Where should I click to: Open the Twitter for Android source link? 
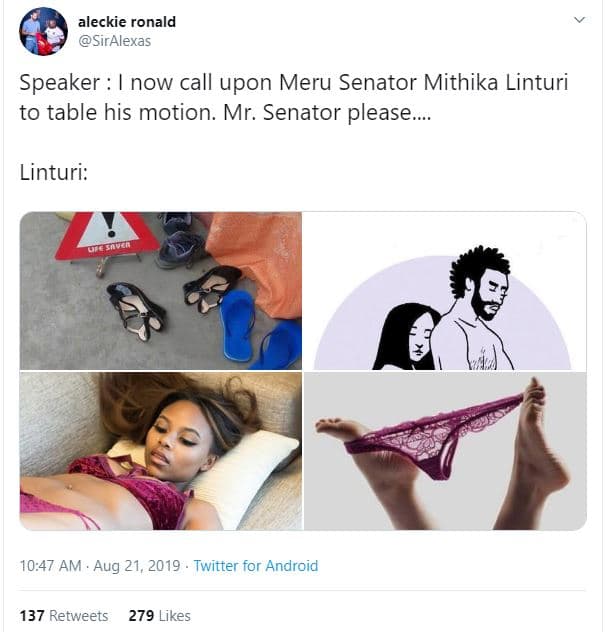[255, 566]
